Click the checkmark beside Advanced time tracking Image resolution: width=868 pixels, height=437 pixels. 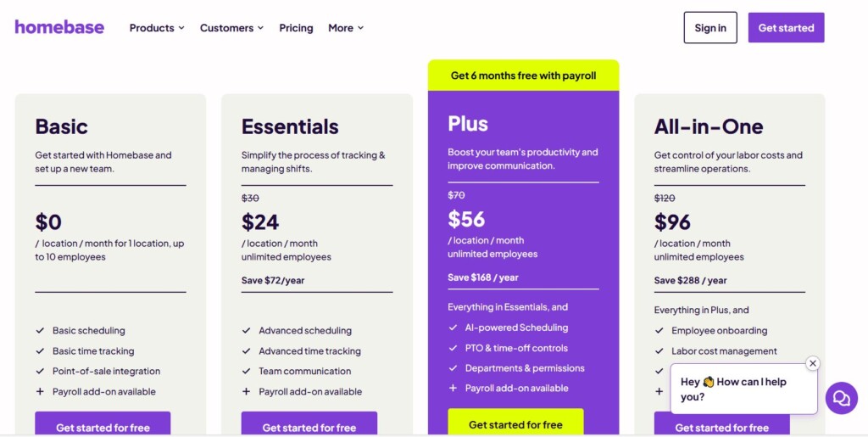(247, 351)
